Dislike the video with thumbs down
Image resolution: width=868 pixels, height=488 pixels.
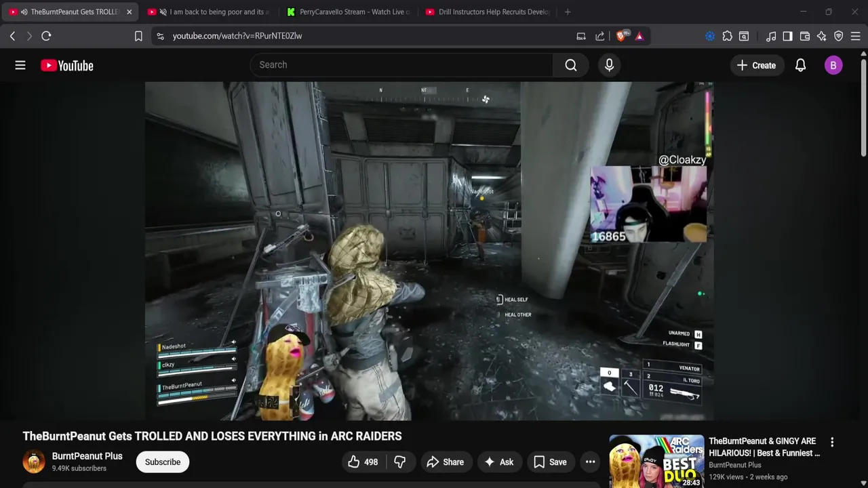tap(400, 462)
